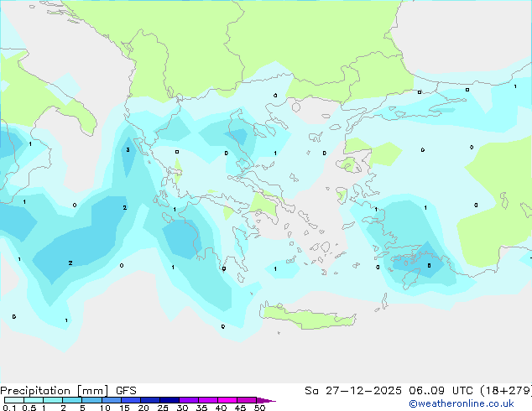
Task: Click the precipitation value '8' near Rhodes
Action: pyautogui.click(x=429, y=266)
